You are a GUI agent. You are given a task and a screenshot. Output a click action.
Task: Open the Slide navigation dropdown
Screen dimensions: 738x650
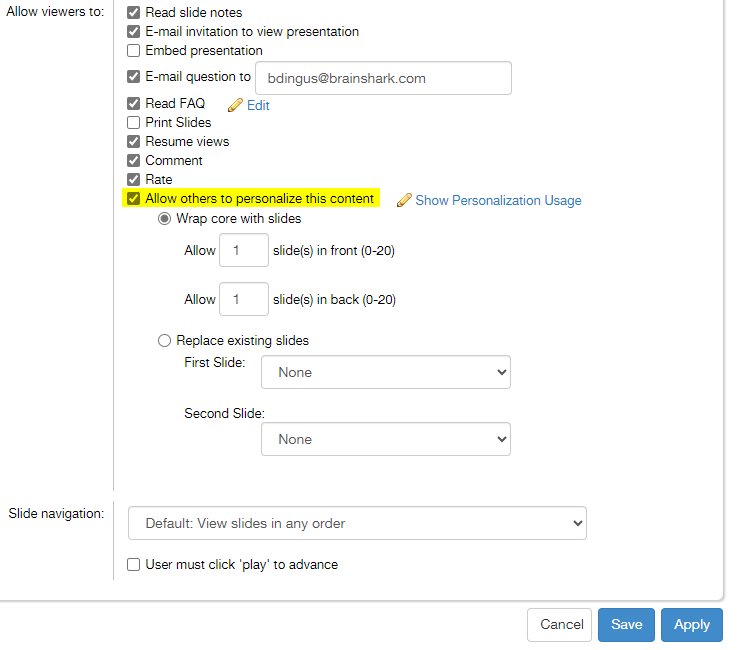[357, 523]
